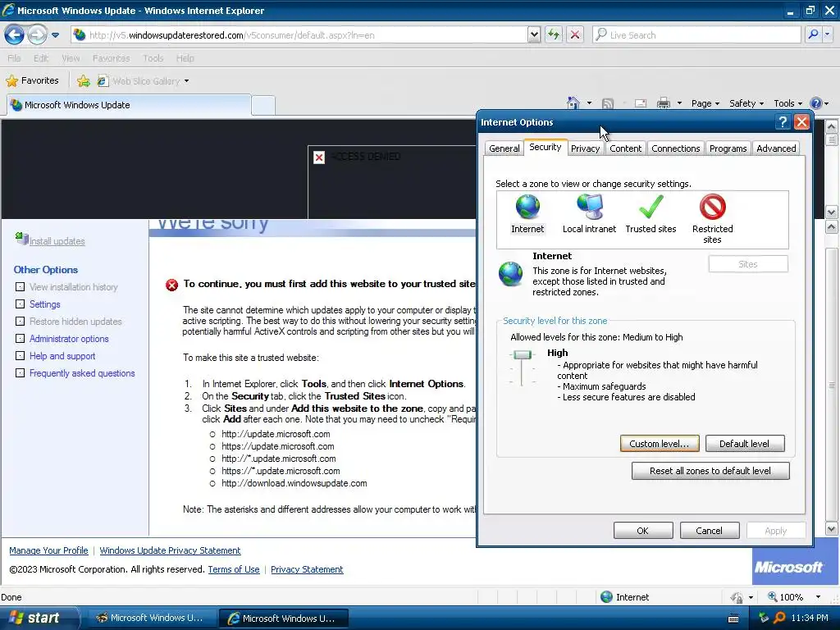
Task: Click the search magnifier button
Action: tap(813, 35)
